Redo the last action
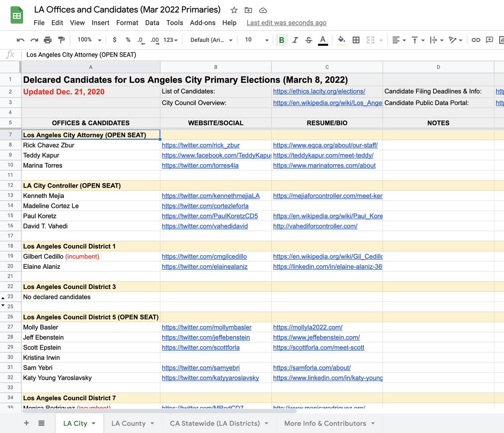 (34, 40)
